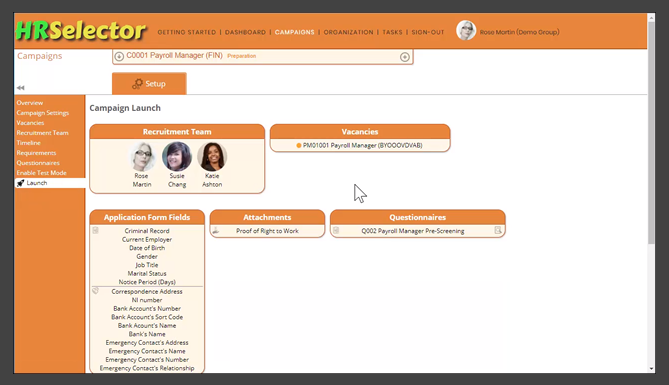Select the Criminal Record field
Screen dimensions: 669x385
tap(147, 231)
